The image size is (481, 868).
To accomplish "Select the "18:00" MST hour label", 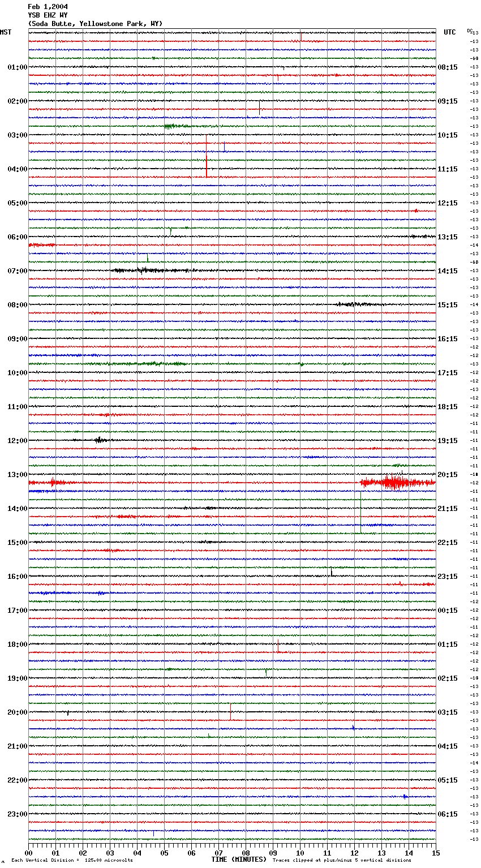I will point(18,644).
